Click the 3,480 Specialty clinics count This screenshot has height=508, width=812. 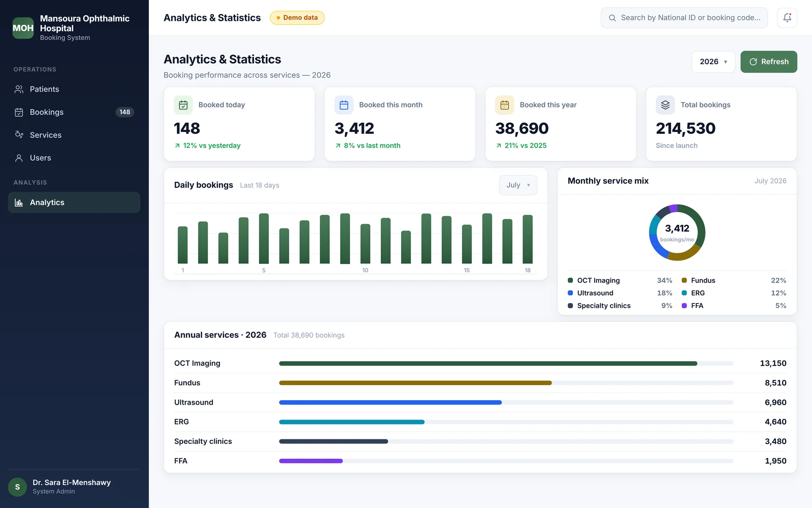click(775, 441)
